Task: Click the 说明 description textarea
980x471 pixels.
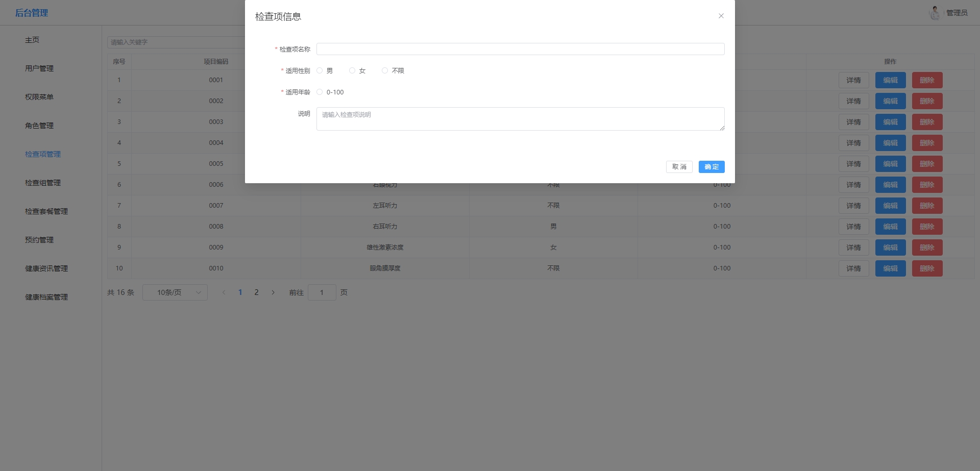Action: (x=520, y=119)
